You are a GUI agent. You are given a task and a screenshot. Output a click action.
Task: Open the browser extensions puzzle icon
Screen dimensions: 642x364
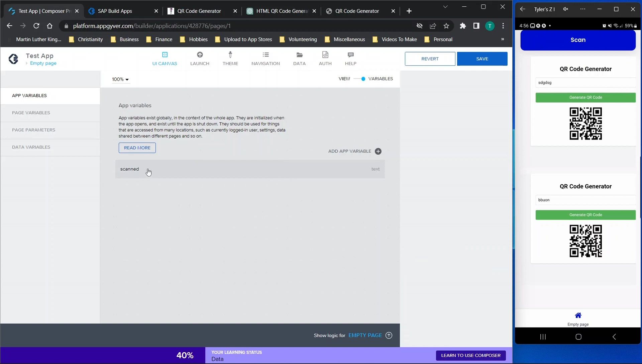[x=463, y=26]
